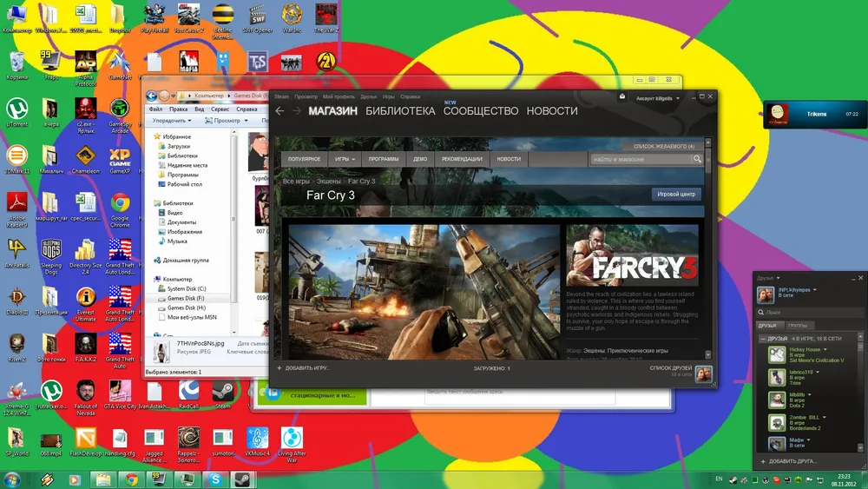Viewport: 868px width, 489px height.
Task: Open the Steam notification inbox icon
Action: (622, 96)
